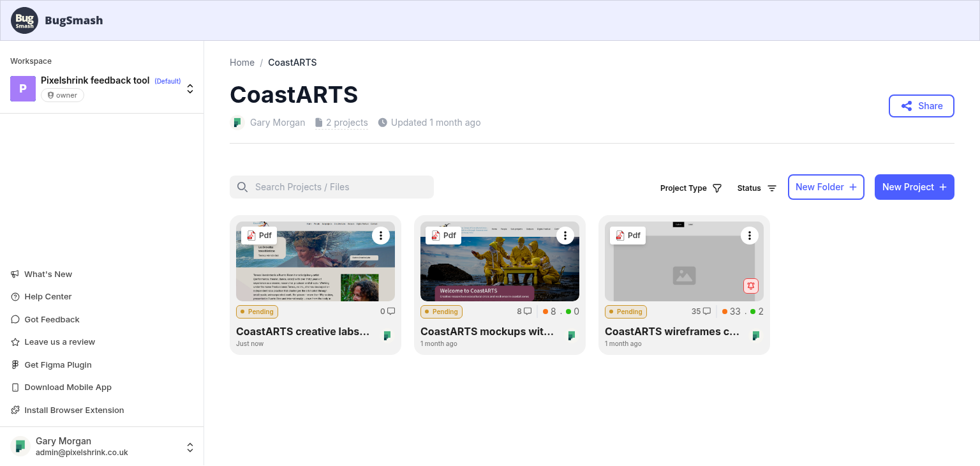Screen dimensions: 980x466
Task: Go to Home breadcrumb
Action: tap(242, 63)
